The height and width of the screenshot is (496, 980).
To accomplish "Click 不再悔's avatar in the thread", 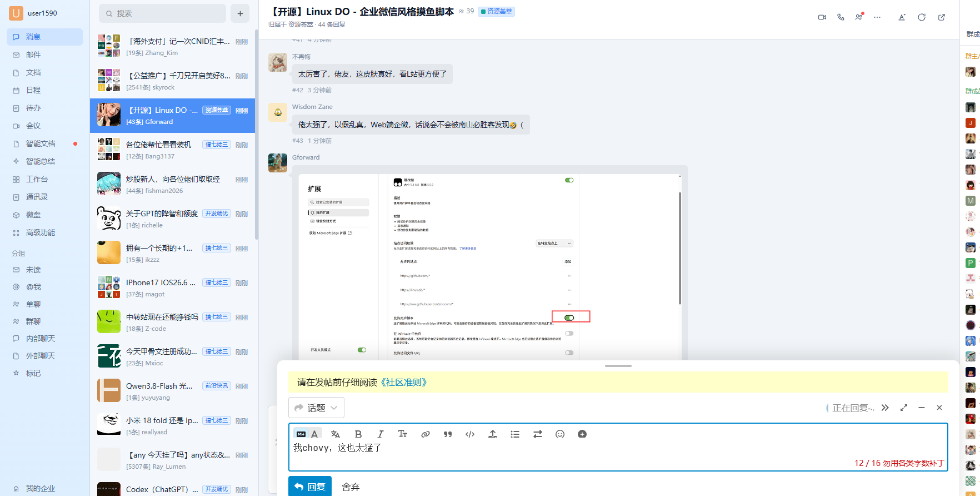I will (278, 62).
